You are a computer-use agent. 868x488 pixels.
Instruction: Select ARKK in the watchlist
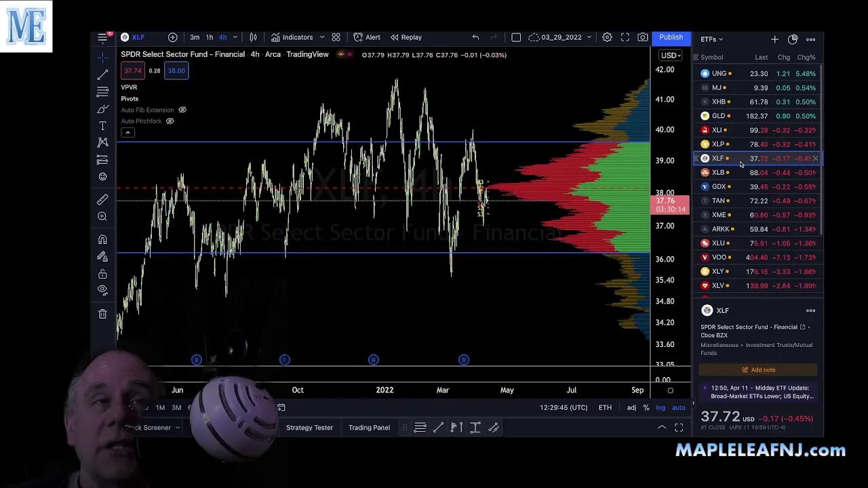pyautogui.click(x=757, y=229)
